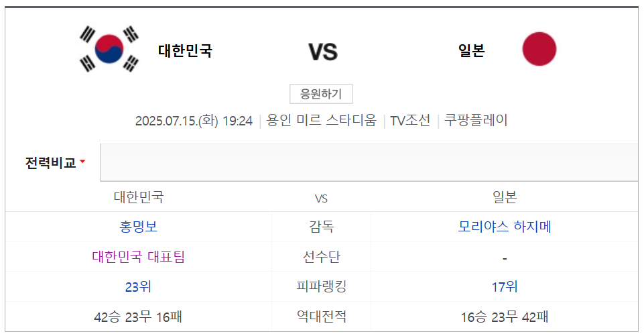Viewport: 644px width, 336px height.
Task: Click Korea's 42승 23무 16패 record
Action: tap(137, 317)
